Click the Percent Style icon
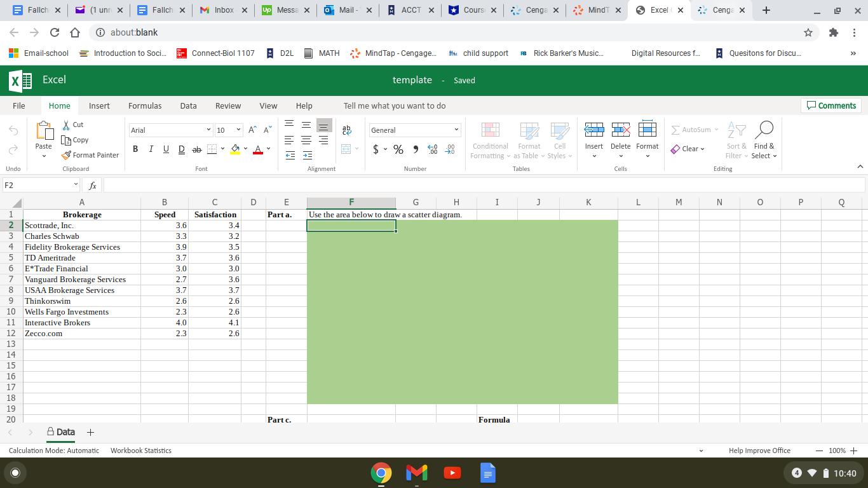The image size is (868, 488). tap(398, 149)
